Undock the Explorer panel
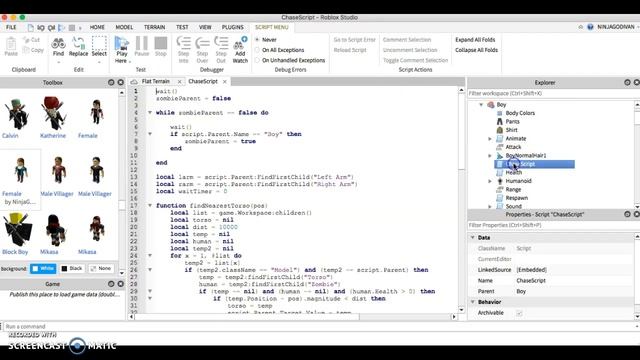The width and height of the screenshot is (640, 360). pos(627,82)
